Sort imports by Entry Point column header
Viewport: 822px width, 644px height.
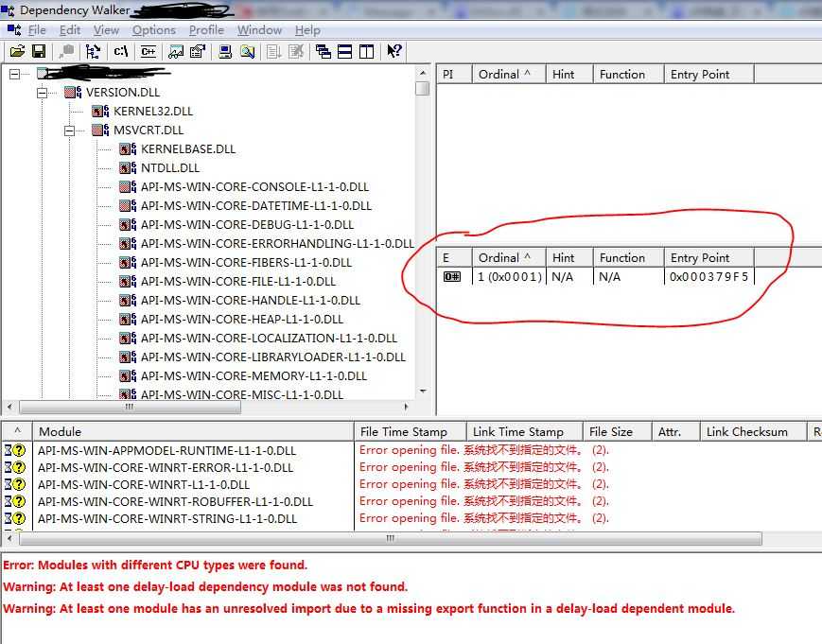point(708,75)
